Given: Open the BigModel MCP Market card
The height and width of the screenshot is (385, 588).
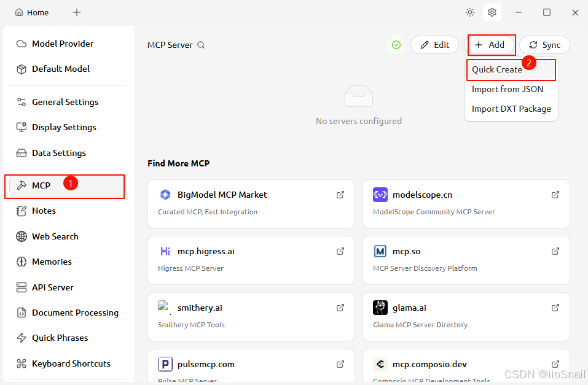Looking at the screenshot, I should pyautogui.click(x=251, y=204).
